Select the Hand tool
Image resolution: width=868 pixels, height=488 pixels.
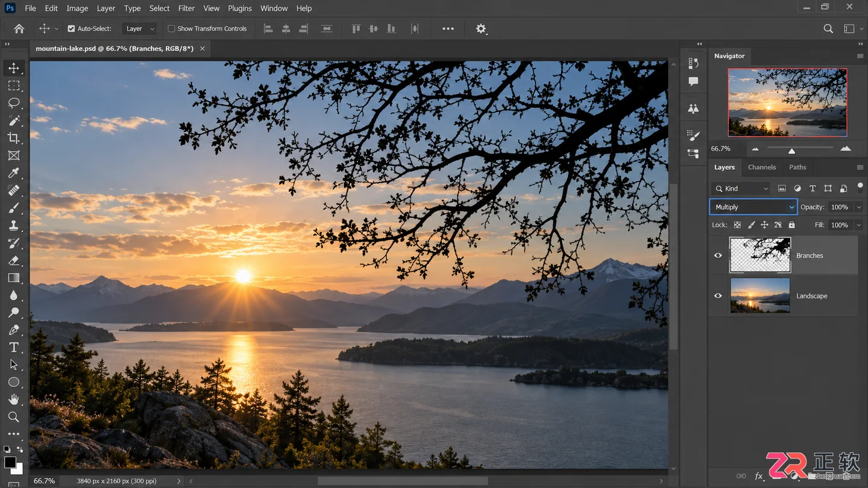tap(14, 399)
